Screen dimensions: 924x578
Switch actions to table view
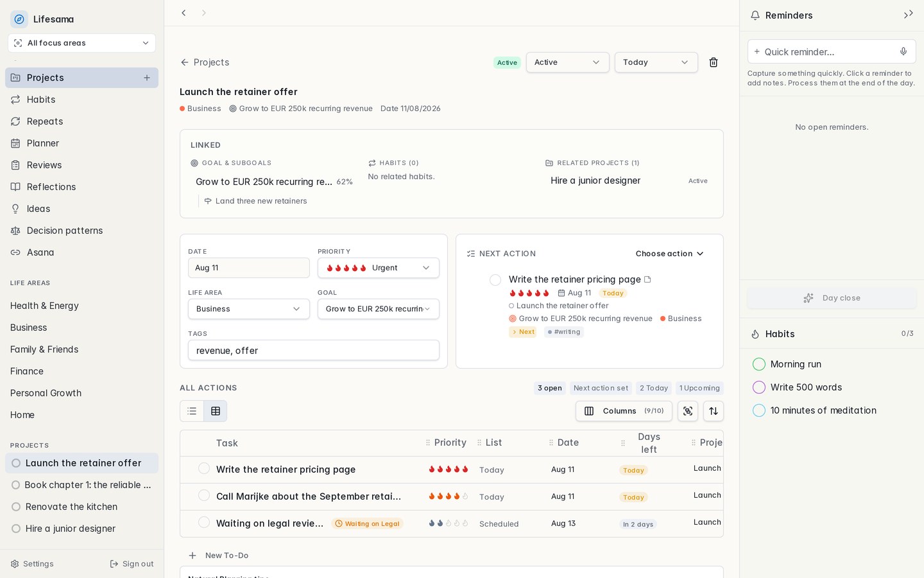coord(216,411)
